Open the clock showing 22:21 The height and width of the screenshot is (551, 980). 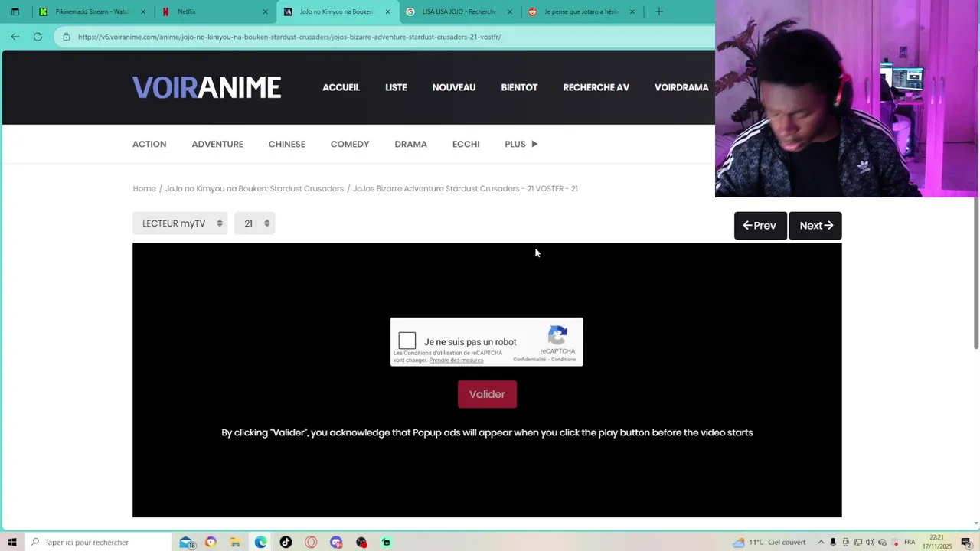click(936, 542)
